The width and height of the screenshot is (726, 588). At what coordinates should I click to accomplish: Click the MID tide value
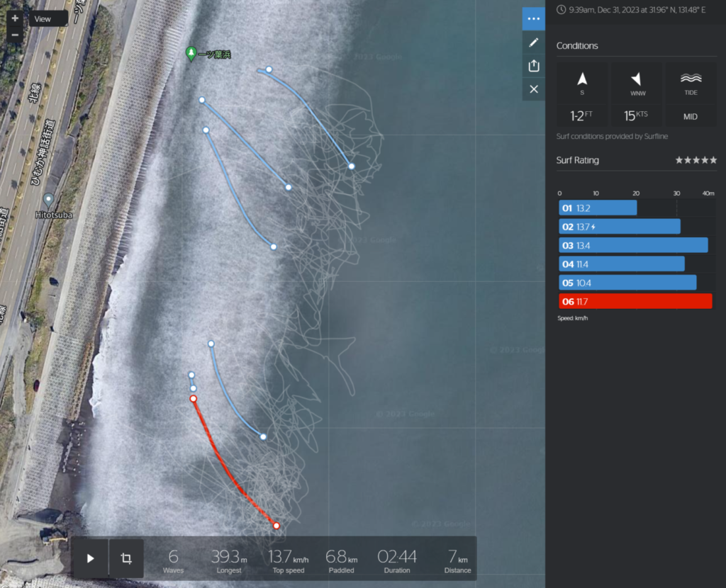tap(691, 117)
